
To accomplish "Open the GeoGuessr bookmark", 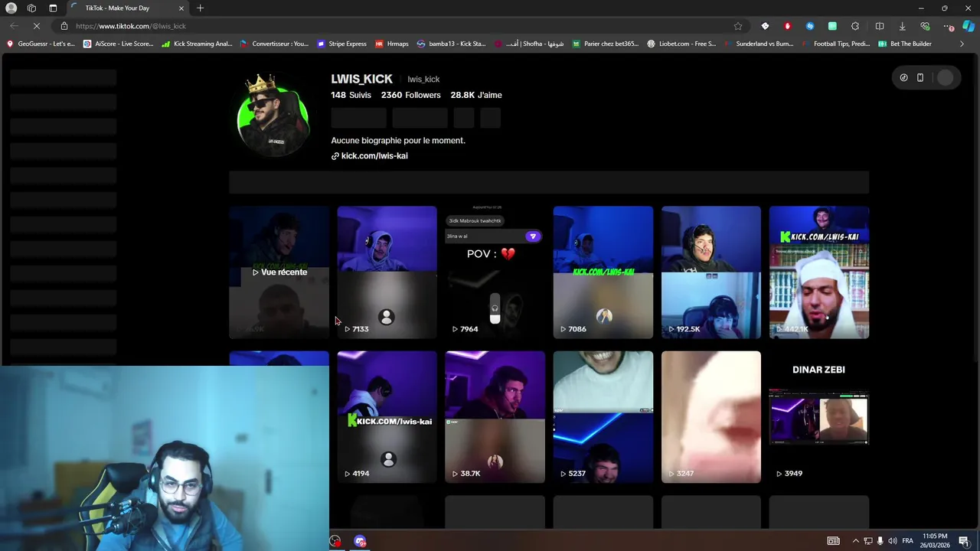I will tap(41, 44).
